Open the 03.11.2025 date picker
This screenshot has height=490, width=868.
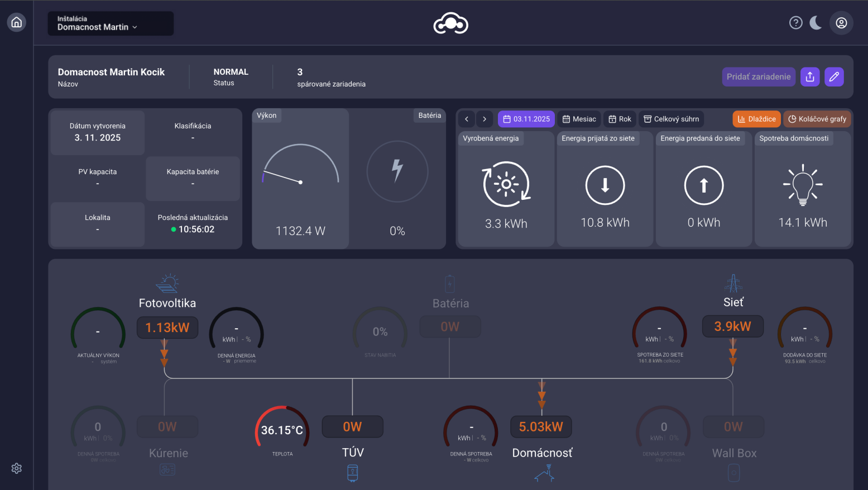click(x=526, y=119)
